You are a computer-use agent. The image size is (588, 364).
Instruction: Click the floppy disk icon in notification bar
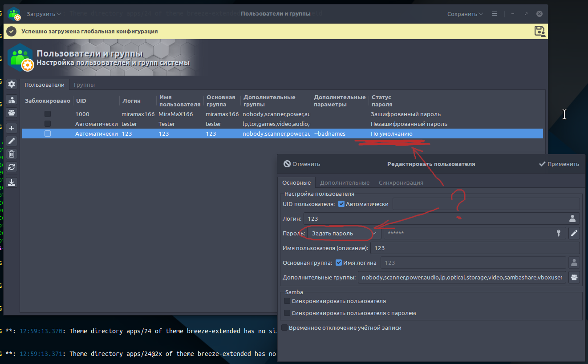[539, 31]
